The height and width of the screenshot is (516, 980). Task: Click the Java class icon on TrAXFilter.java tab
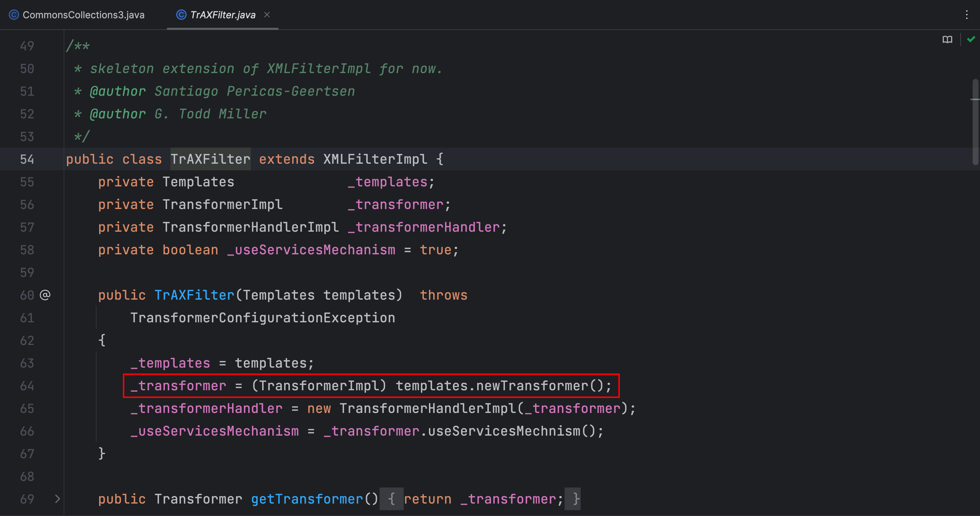pos(181,15)
